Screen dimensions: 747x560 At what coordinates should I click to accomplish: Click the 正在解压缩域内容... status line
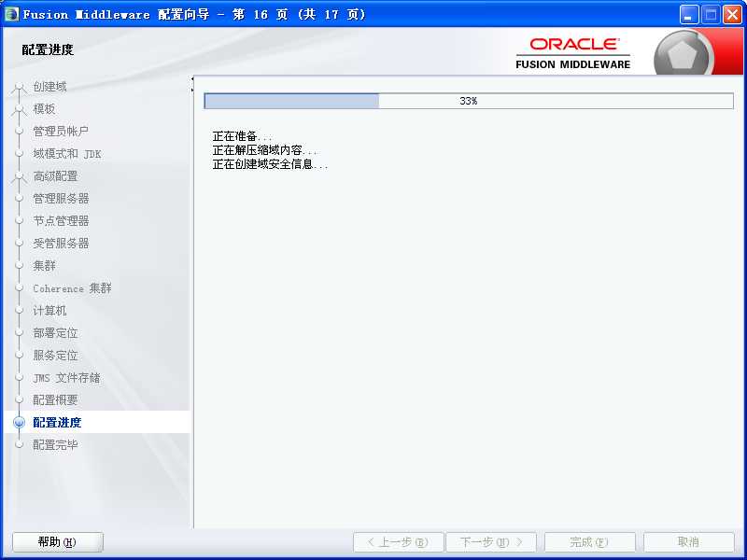click(x=265, y=150)
